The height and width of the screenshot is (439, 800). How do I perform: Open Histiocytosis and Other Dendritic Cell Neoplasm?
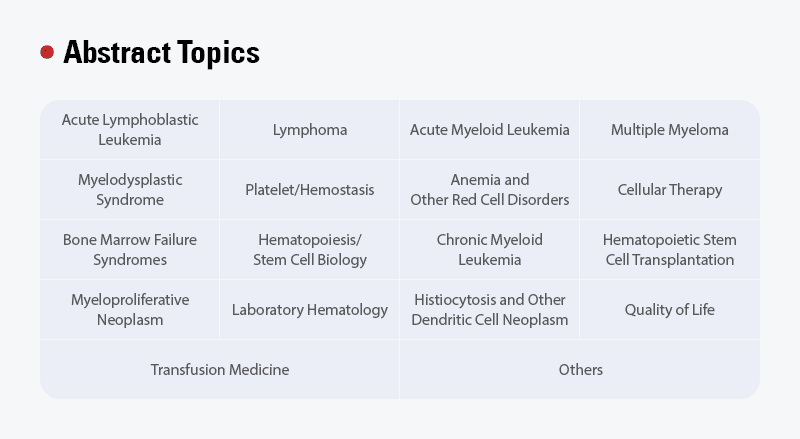[490, 310]
